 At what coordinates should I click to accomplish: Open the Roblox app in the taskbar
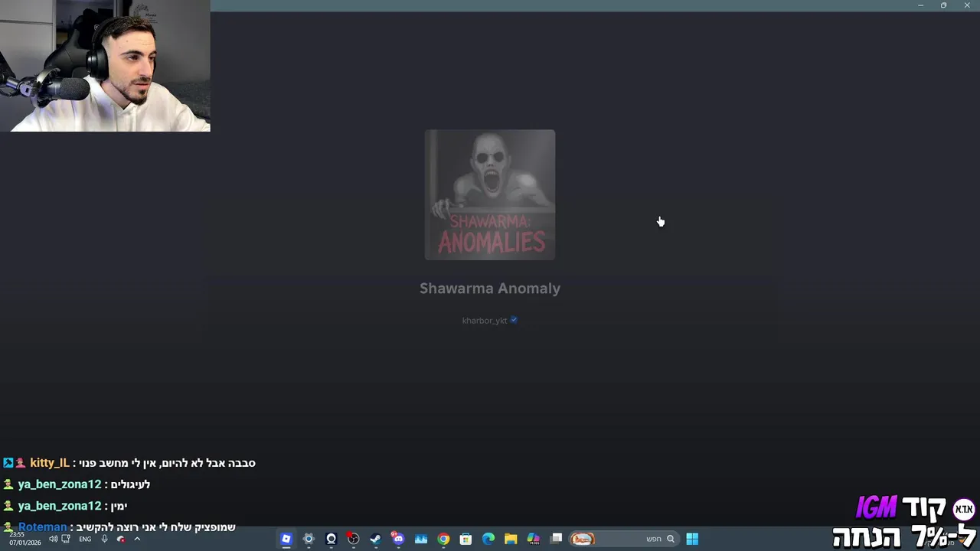tap(286, 539)
